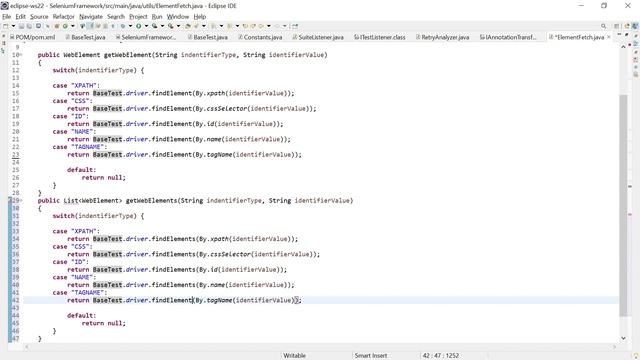Switch to the POM/pom.xml tab
Image resolution: width=640 pixels, height=360 pixels.
(32, 37)
